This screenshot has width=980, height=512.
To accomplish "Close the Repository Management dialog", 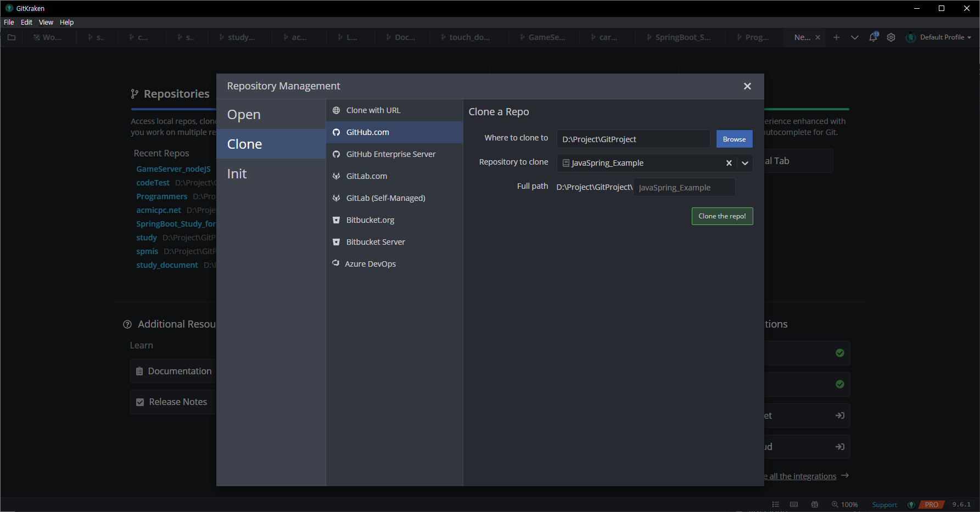I will (x=747, y=86).
